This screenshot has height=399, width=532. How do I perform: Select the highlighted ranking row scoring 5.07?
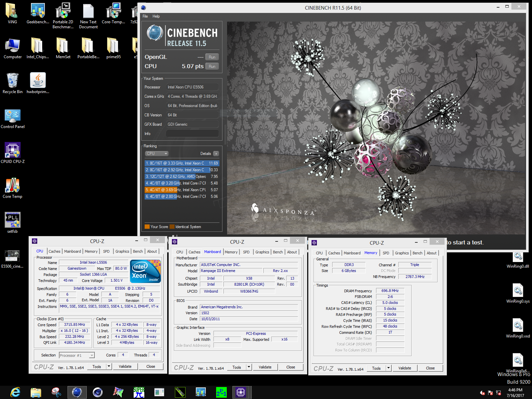[182, 190]
